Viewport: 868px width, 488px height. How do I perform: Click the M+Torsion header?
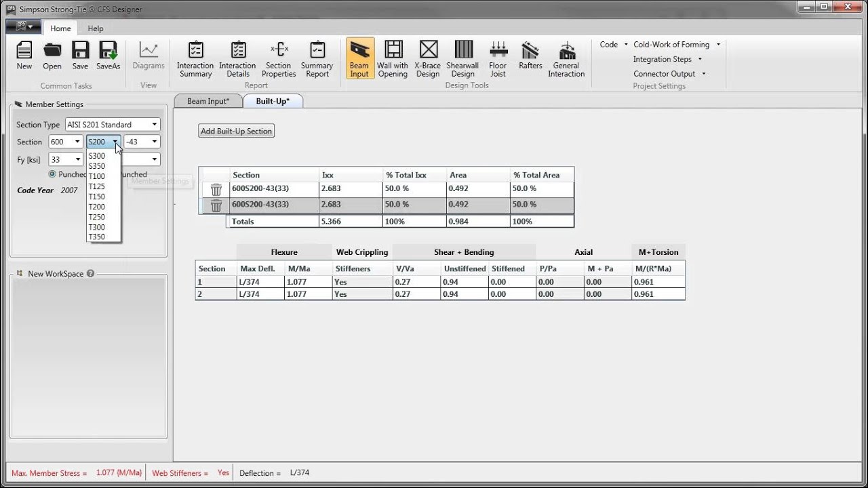pyautogui.click(x=658, y=252)
